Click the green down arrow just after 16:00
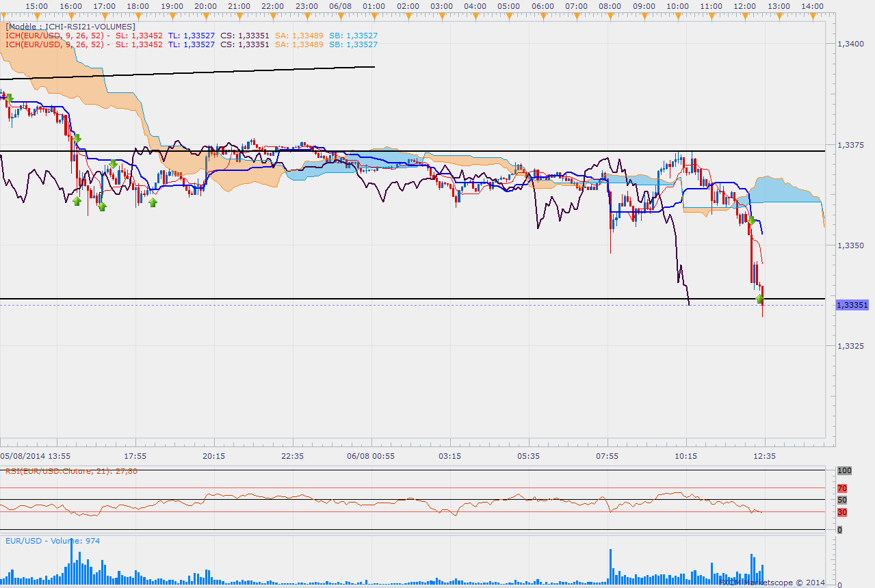The height and width of the screenshot is (588, 875). [77, 139]
